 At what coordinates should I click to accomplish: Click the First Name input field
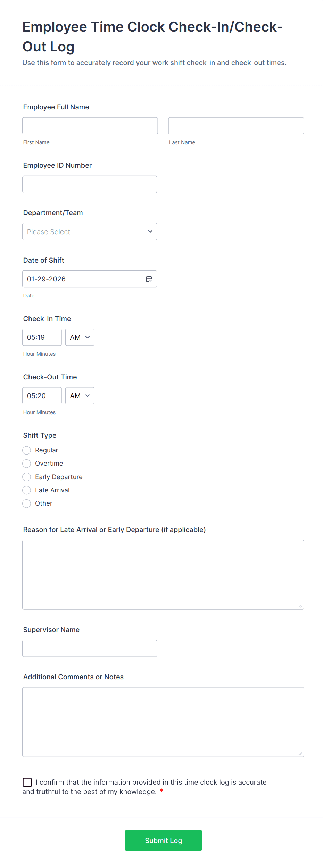pyautogui.click(x=90, y=125)
